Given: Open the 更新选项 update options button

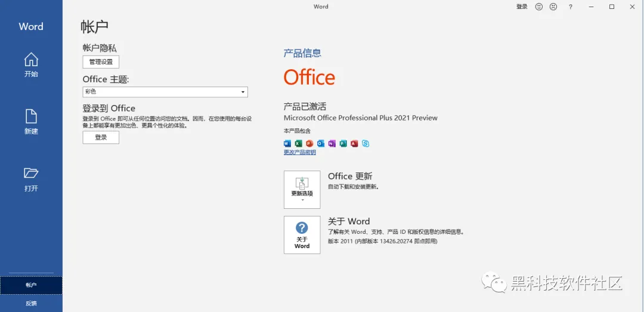Looking at the screenshot, I should pyautogui.click(x=302, y=190).
